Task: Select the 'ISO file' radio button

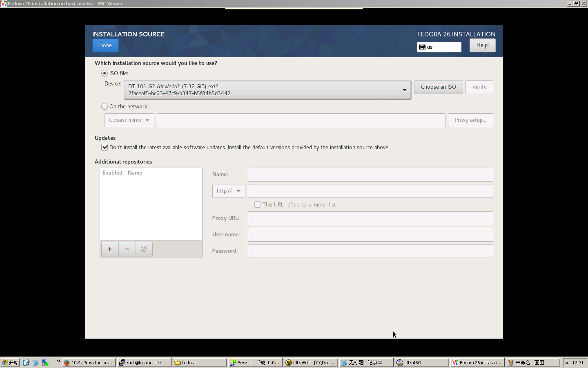Action: [105, 73]
